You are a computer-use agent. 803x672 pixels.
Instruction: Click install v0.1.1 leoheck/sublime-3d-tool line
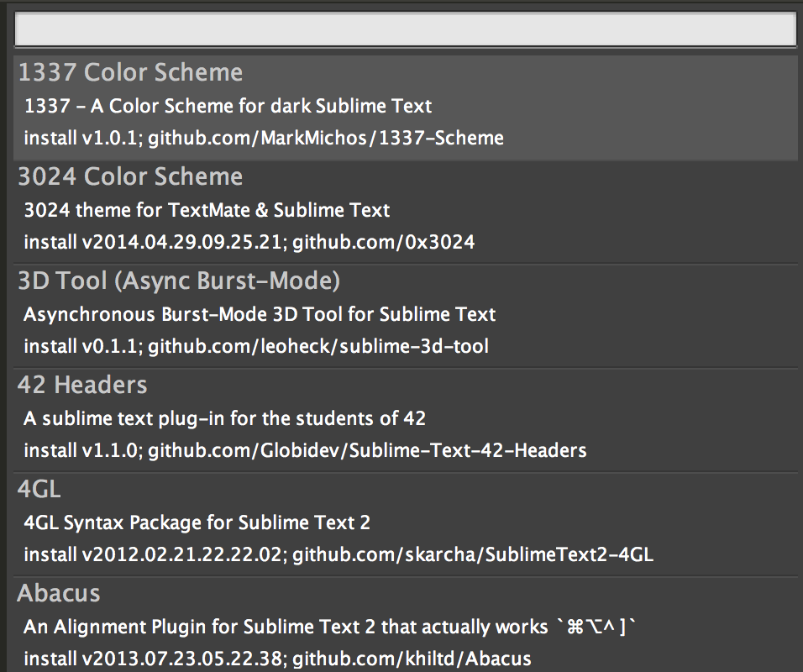(256, 346)
